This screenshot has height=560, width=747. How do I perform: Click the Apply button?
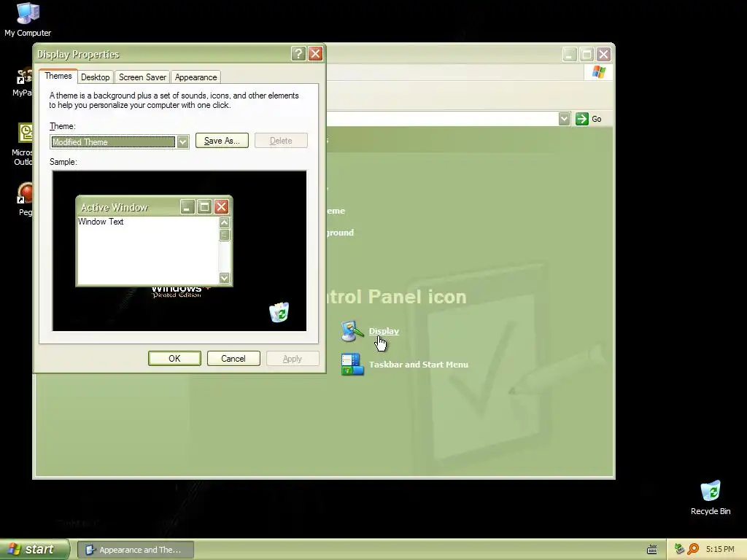293,359
